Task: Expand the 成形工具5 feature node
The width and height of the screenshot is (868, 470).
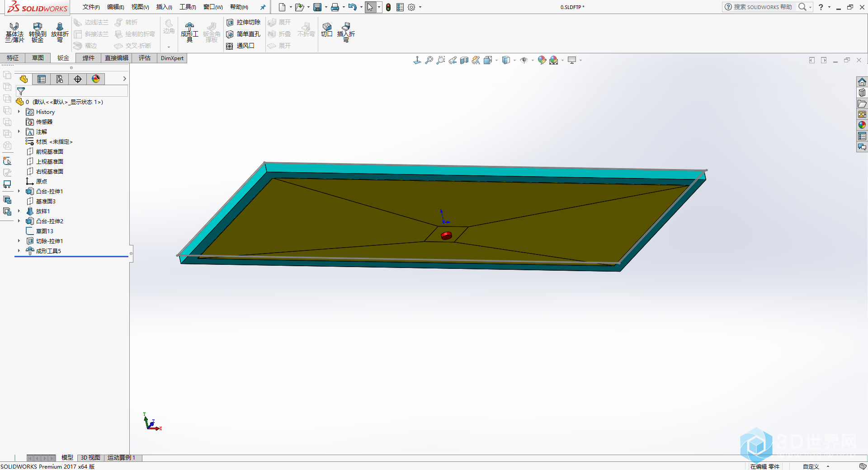Action: coord(19,251)
